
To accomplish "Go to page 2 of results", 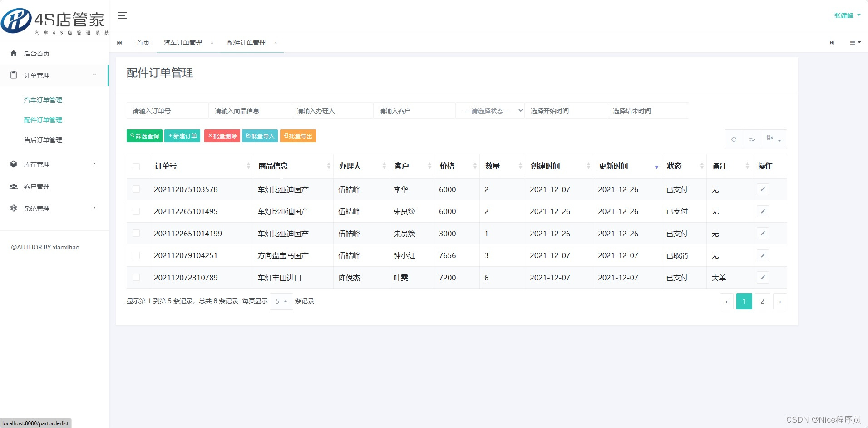I will pos(762,301).
